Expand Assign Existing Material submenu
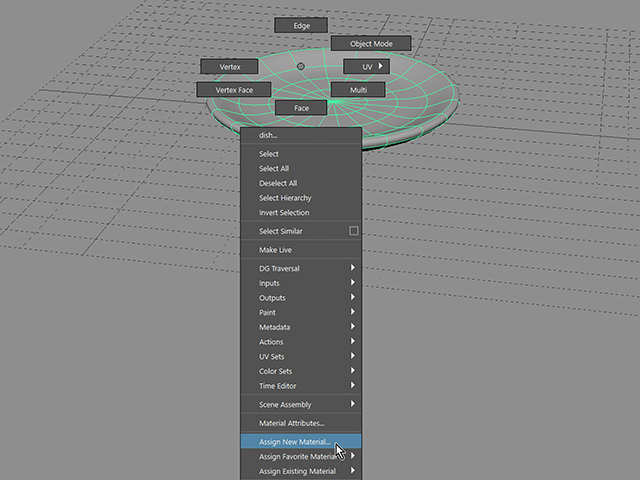Image resolution: width=640 pixels, height=480 pixels. coord(301,471)
